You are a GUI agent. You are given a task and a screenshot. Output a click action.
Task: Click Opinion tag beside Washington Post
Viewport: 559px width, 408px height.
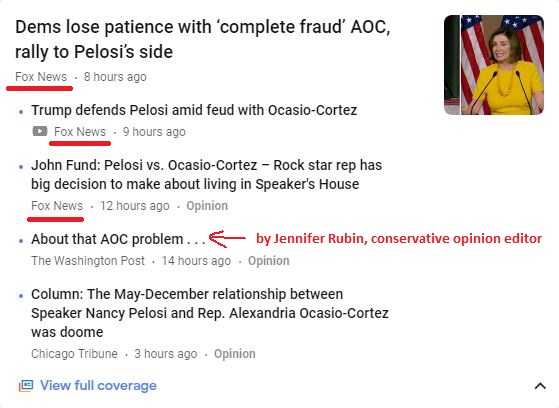click(x=268, y=261)
